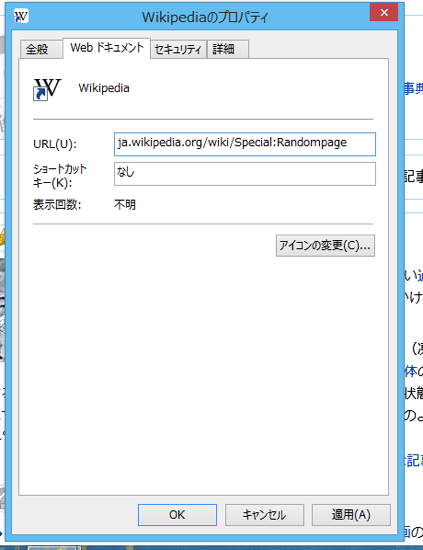Click アイコンの変更(C)... button
Image resolution: width=423 pixels, height=550 pixels.
[x=325, y=246]
